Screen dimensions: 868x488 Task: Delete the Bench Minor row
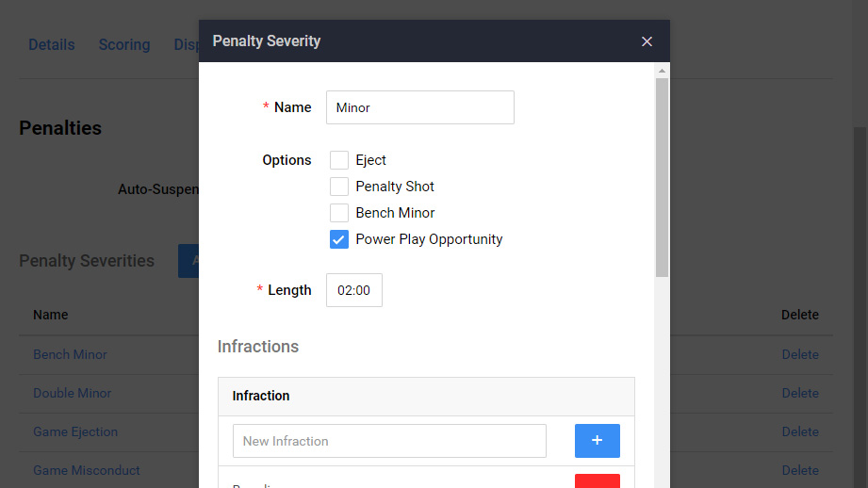pyautogui.click(x=800, y=354)
